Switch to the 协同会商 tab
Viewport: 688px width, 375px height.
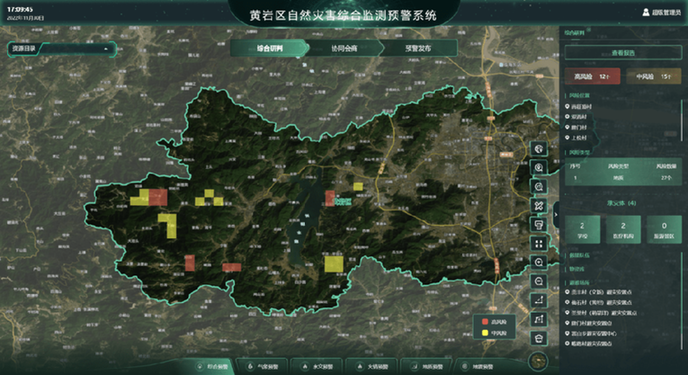click(x=344, y=48)
